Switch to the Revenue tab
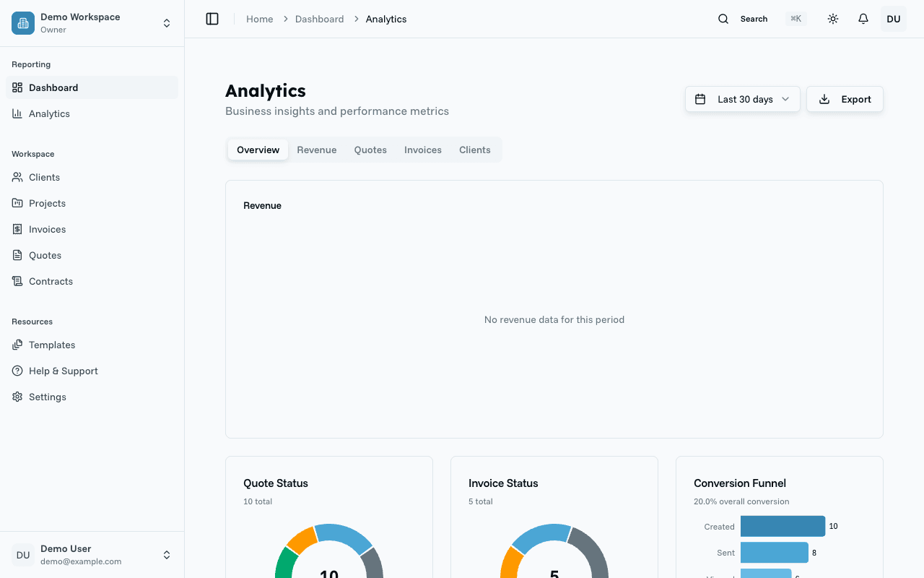The height and width of the screenshot is (578, 924). point(317,150)
